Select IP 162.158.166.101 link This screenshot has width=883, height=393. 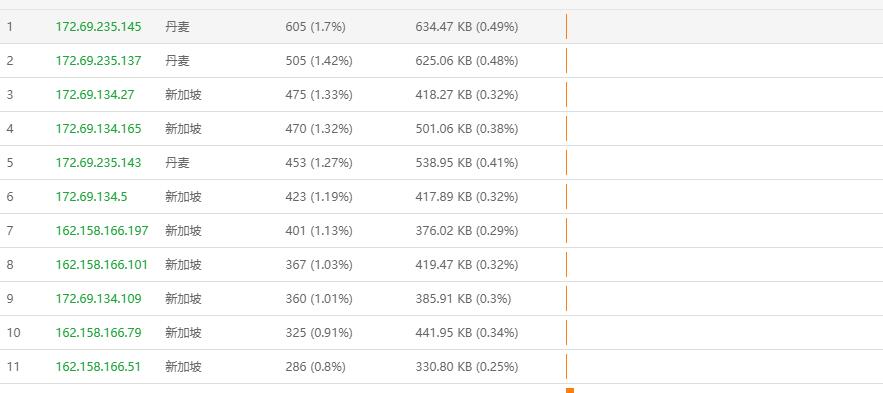click(102, 265)
